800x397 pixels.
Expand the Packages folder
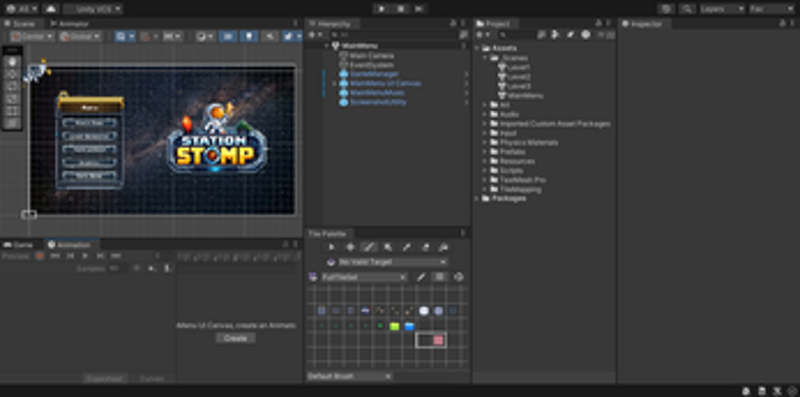click(477, 198)
